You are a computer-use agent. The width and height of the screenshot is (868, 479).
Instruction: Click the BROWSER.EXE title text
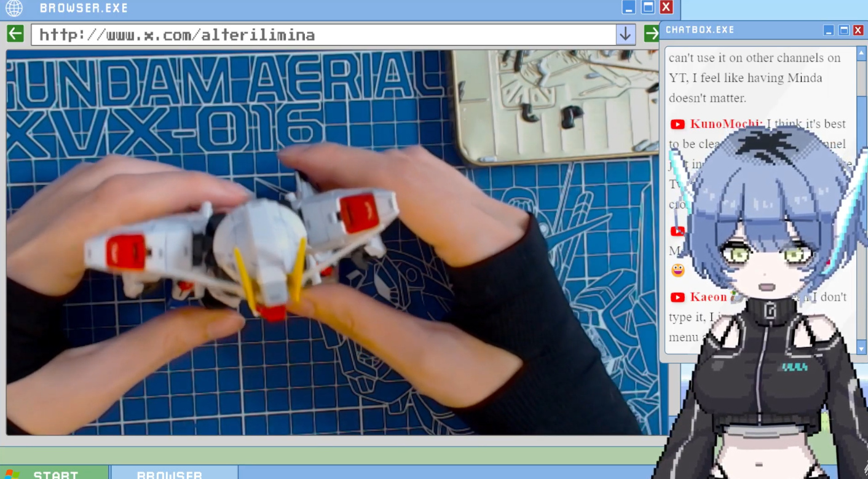click(84, 8)
